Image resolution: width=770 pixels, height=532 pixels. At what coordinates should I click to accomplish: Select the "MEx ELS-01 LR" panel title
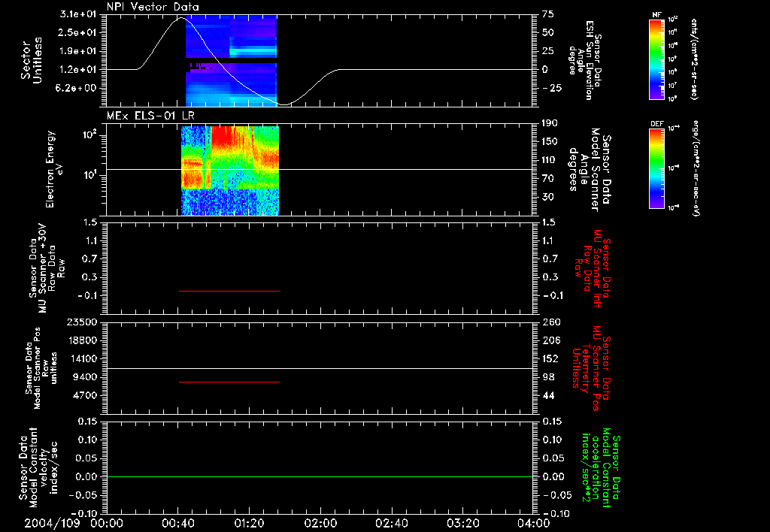pos(150,116)
